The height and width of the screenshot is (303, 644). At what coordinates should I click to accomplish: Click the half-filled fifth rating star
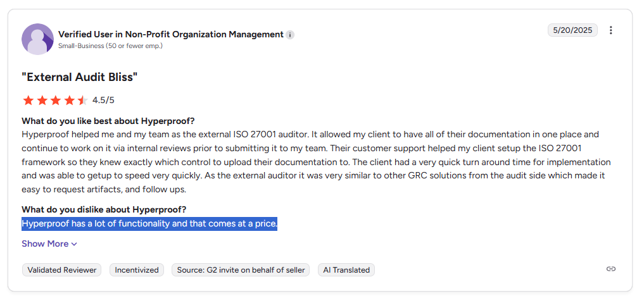tap(82, 100)
